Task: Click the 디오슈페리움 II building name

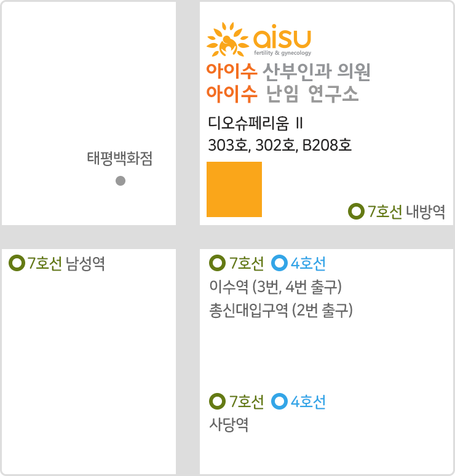Action: (x=255, y=123)
